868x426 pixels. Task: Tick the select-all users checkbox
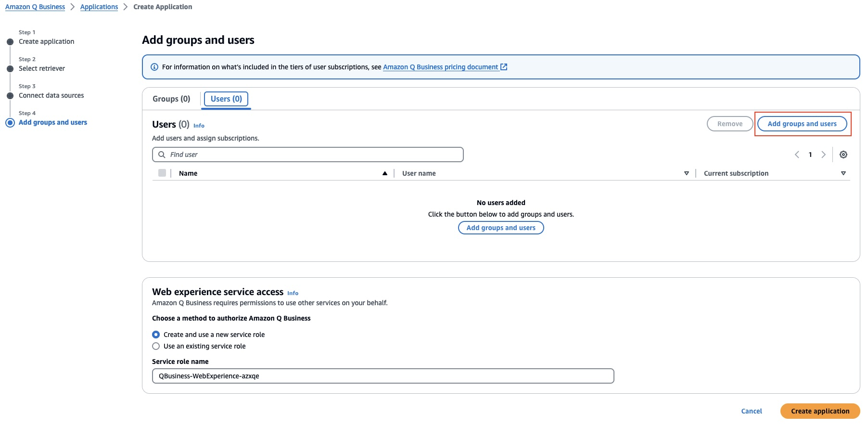click(162, 173)
